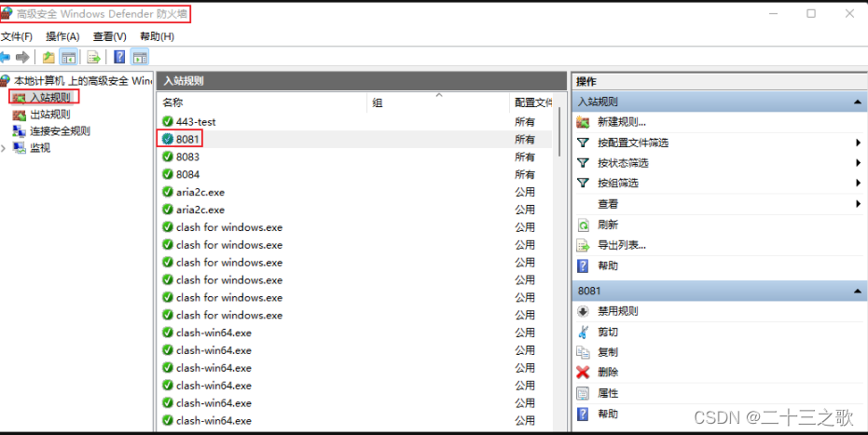Click 剪切 action
This screenshot has height=435, width=868.
[x=608, y=332]
